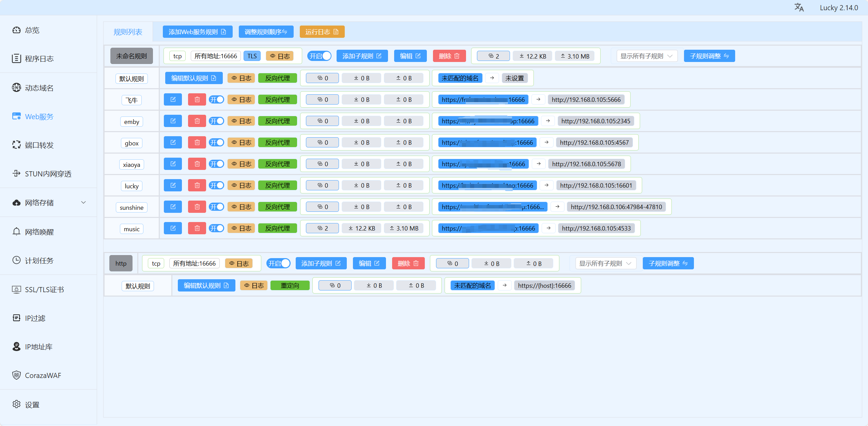Viewport: 868px width, 426px height.
Task: Expand 网络存储 sidebar submenu
Action: coord(48,203)
